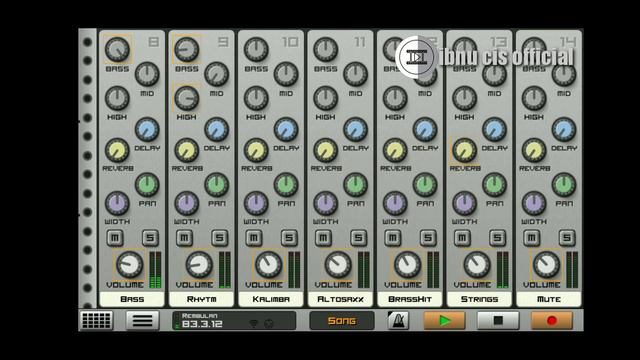The image size is (640, 360).
Task: Click channel 14 blue delay knob
Action: pos(564,129)
